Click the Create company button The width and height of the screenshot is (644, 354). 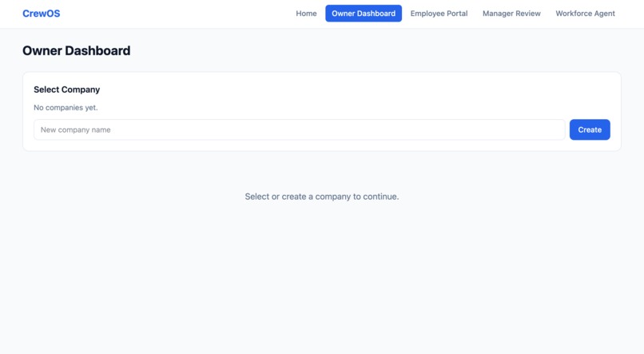coord(590,129)
